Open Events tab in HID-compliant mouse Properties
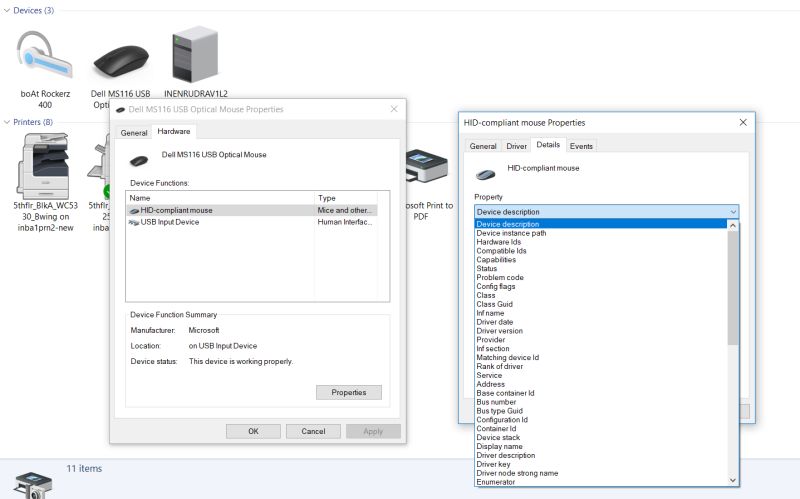 581,146
